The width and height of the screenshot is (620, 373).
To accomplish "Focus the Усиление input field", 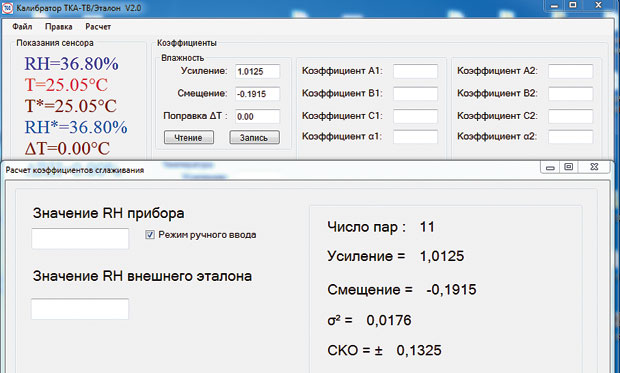I will pos(257,72).
